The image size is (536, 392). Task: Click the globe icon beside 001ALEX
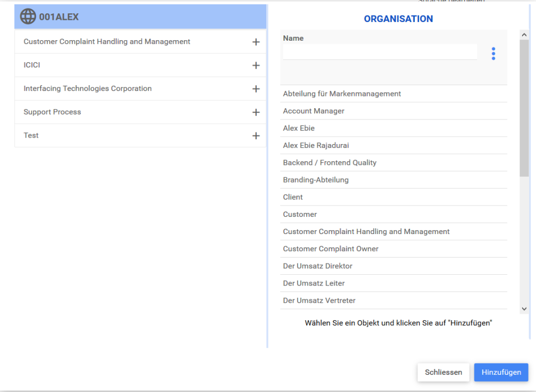point(28,17)
